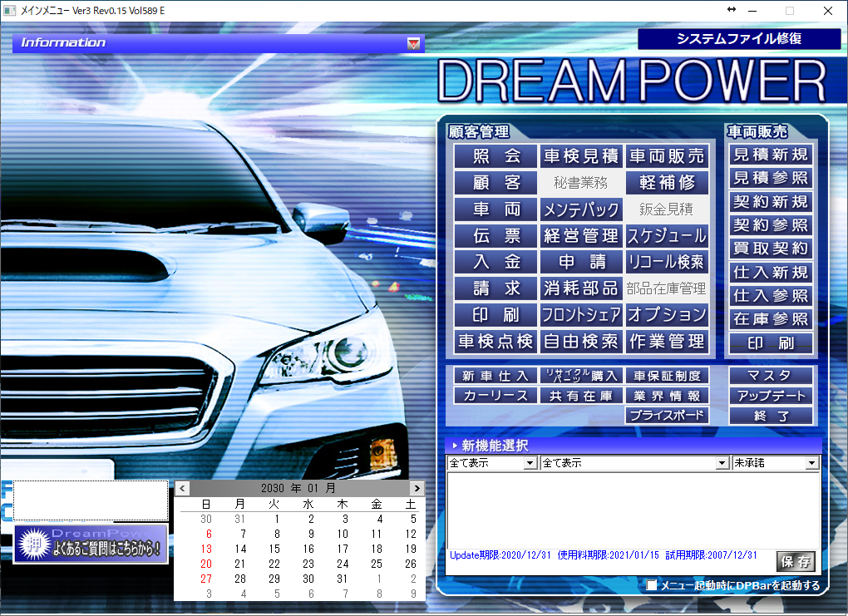This screenshot has width=848, height=616.
Task: Open リコール検索 button
Action: [x=667, y=262]
